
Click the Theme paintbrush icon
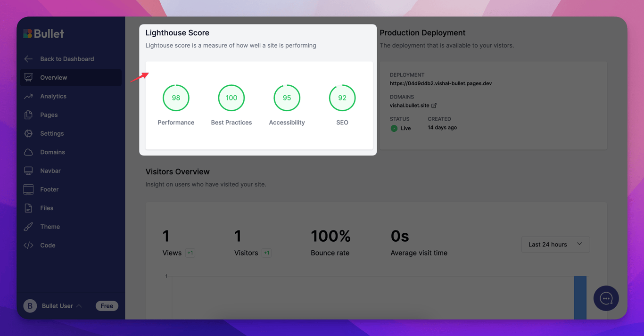point(28,227)
